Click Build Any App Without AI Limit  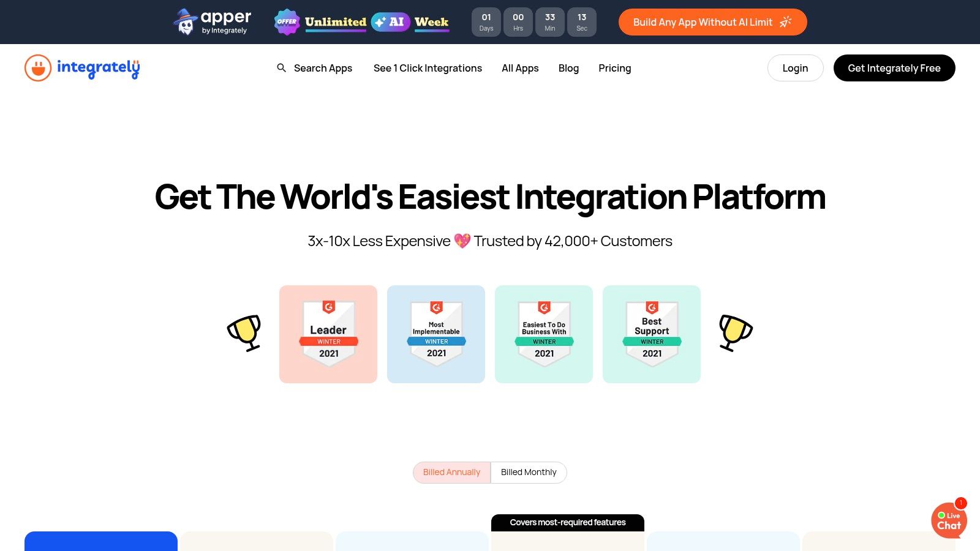tap(712, 22)
